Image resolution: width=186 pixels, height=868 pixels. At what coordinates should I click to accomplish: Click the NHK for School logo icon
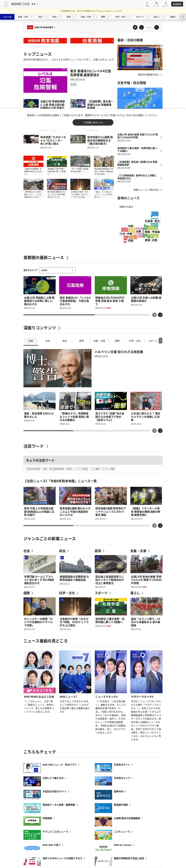(103, 848)
